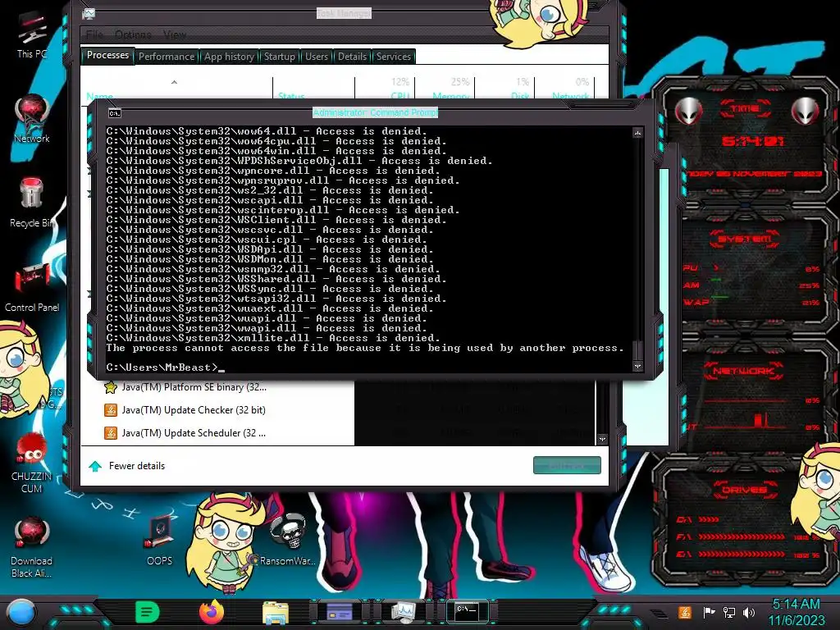Open the Startup tab
Image resolution: width=840 pixels, height=630 pixels.
[x=280, y=57]
